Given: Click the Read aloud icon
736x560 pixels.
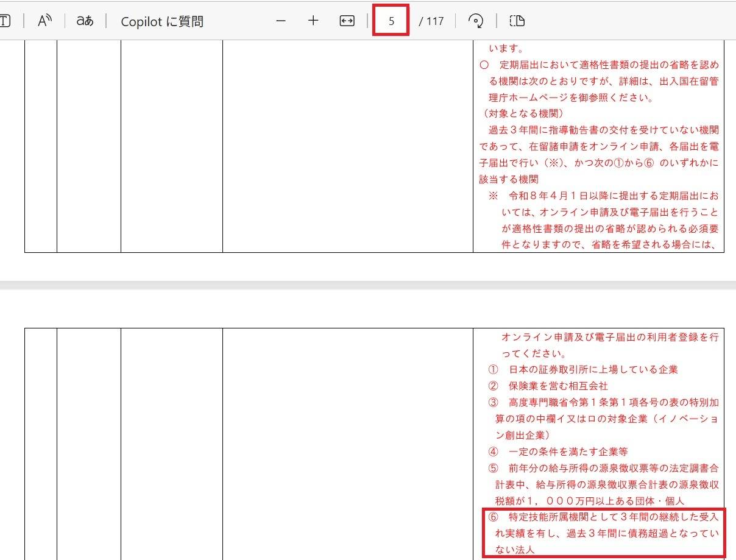Looking at the screenshot, I should click(44, 21).
